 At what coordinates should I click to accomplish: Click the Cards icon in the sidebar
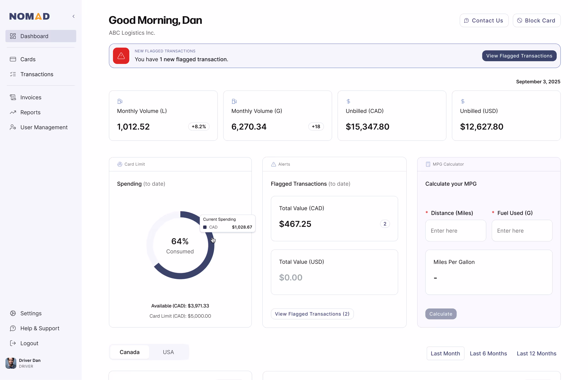[13, 59]
